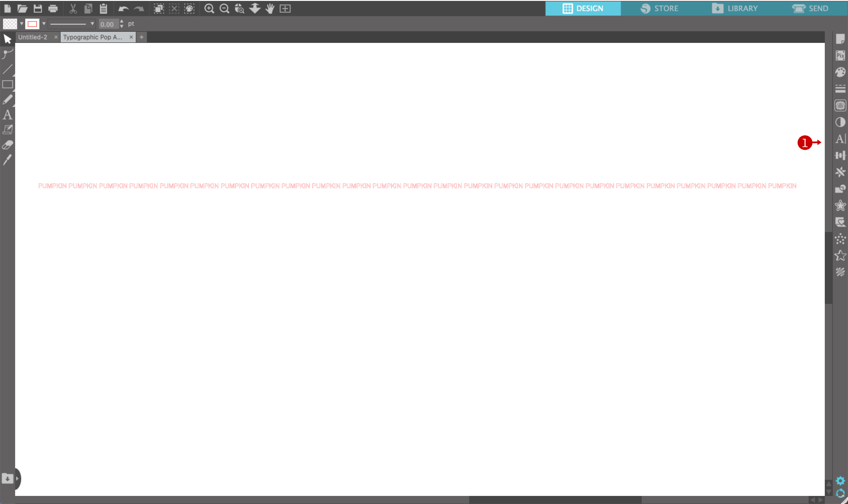Open the Rhinestone panel
This screenshot has height=504, width=848.
pyautogui.click(x=841, y=239)
